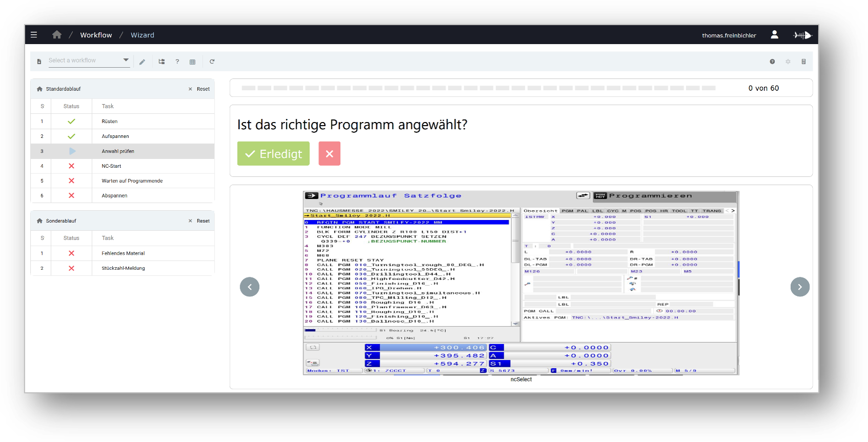Click red X status of Stückzahl-Meldung

click(x=71, y=268)
